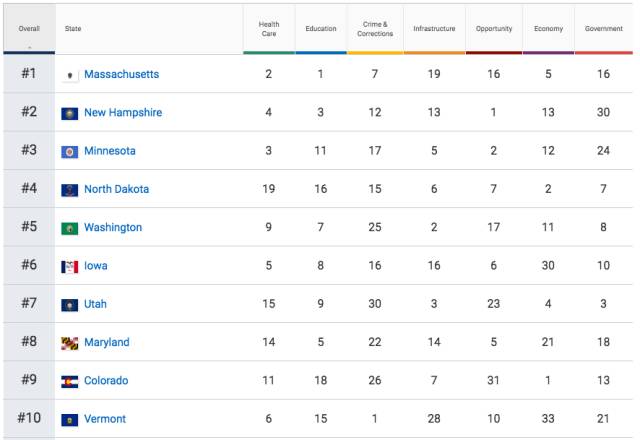Viewport: 640px width, 440px height.
Task: Open the Massachusetts state link
Action: 121,75
